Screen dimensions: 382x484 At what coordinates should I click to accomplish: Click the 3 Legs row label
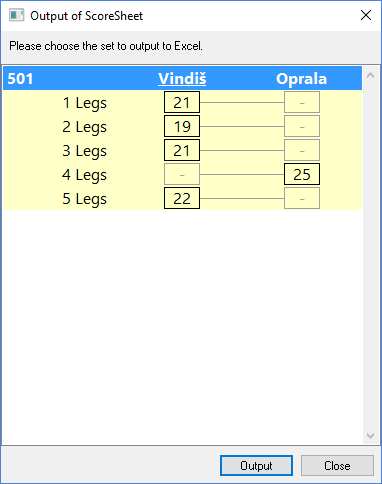coord(85,151)
